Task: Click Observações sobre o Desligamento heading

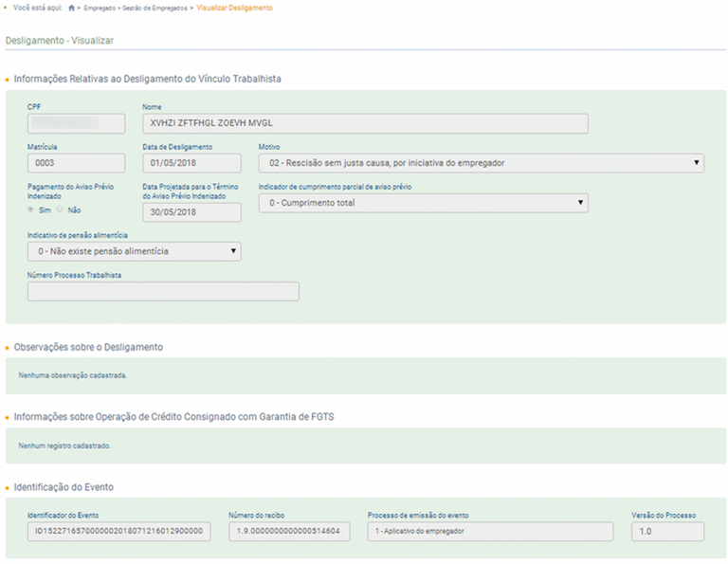Action: (88, 348)
